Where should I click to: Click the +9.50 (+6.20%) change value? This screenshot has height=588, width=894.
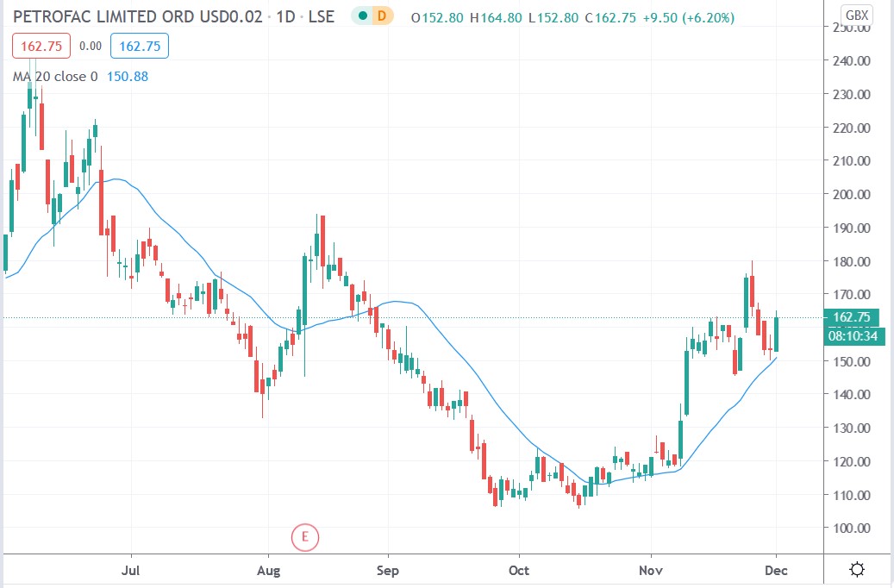coord(689,18)
